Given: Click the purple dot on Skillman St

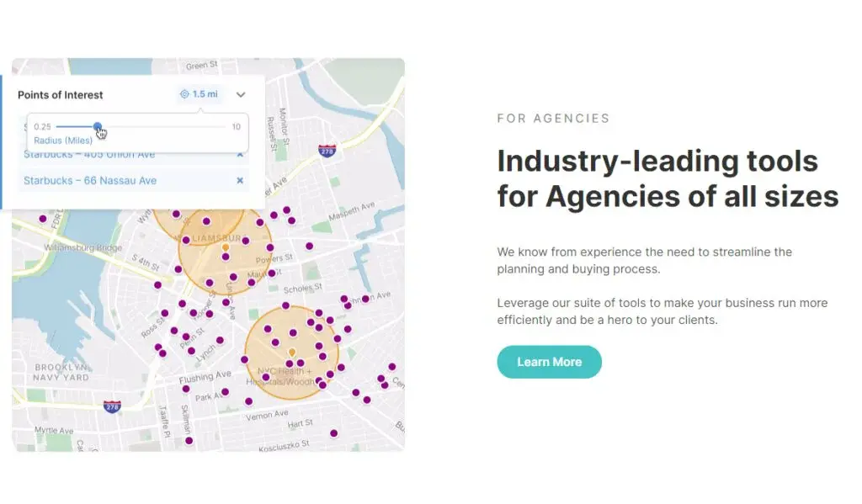Looking at the screenshot, I should [189, 441].
